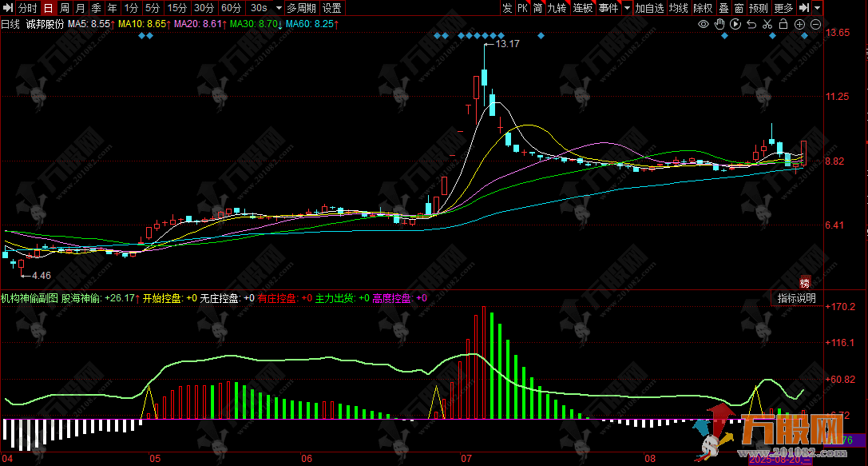Screen dimensions: 868x466
Task: Expand the dropdown arrow after 30s
Action: [279, 8]
